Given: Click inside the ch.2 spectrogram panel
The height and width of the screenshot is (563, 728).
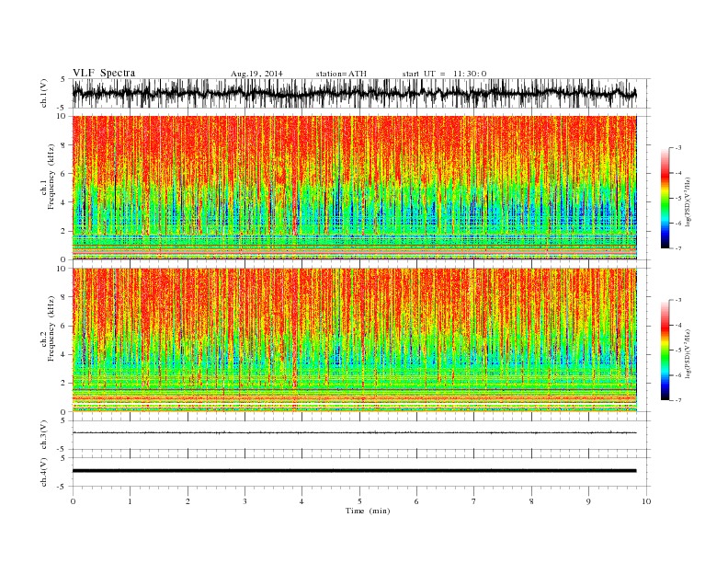Looking at the screenshot, I should [x=355, y=340].
